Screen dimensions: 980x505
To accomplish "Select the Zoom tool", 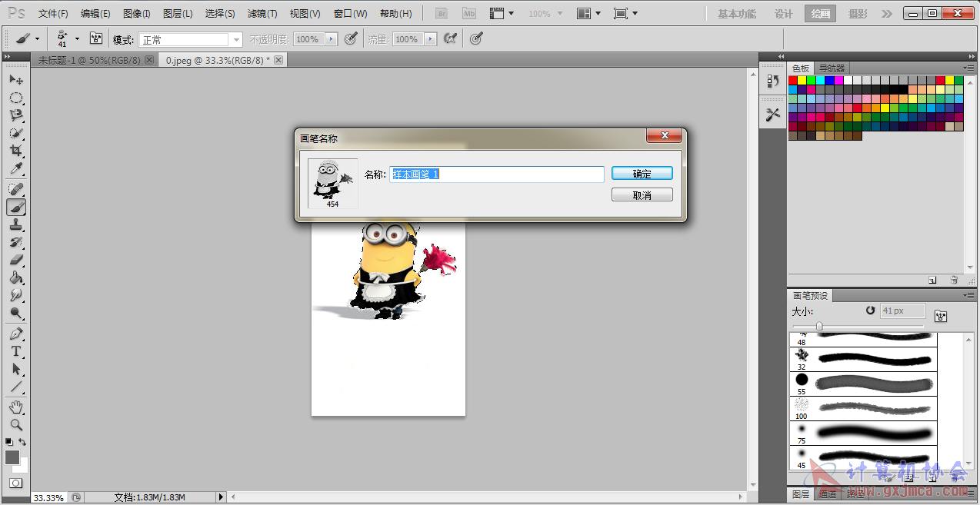I will tap(15, 424).
